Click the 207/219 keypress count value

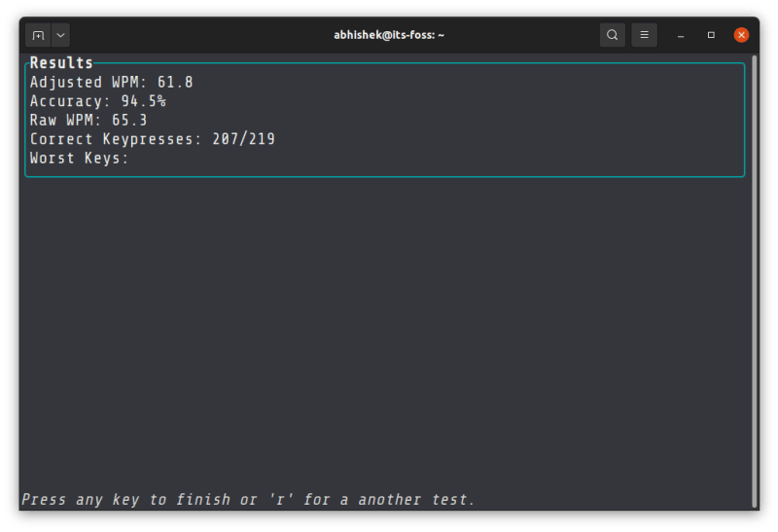243,139
